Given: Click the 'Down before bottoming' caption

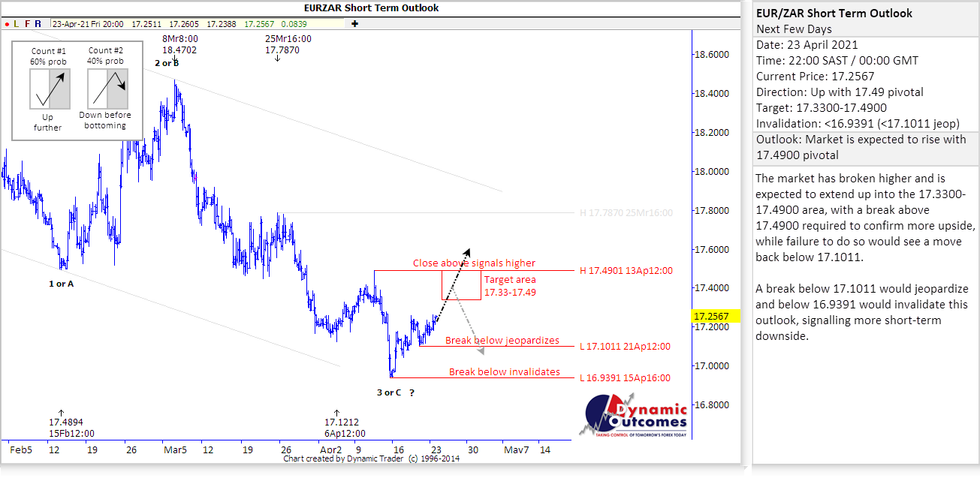Looking at the screenshot, I should (105, 120).
